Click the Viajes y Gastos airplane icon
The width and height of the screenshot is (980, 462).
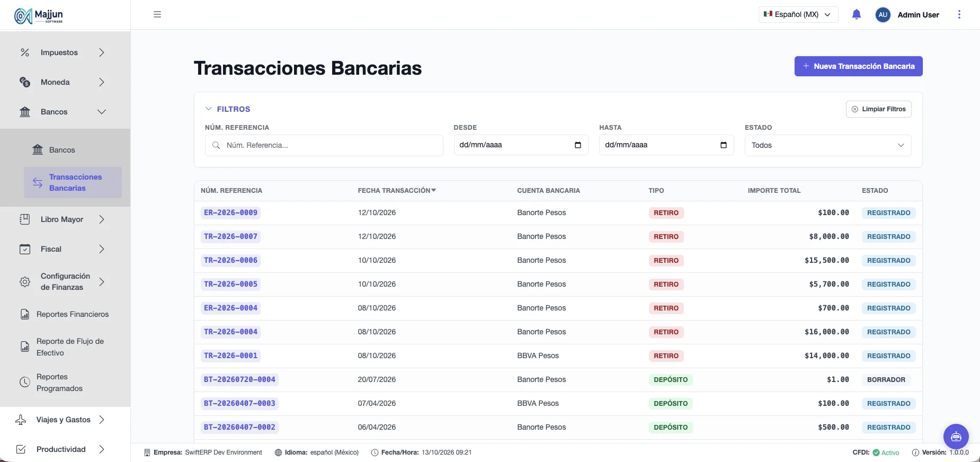(21, 420)
